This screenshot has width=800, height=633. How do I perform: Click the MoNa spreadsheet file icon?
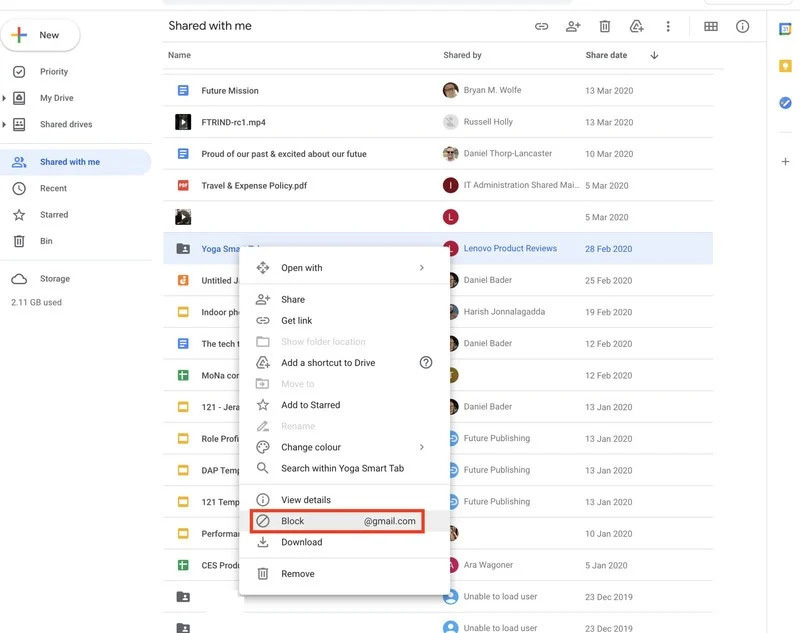click(183, 375)
